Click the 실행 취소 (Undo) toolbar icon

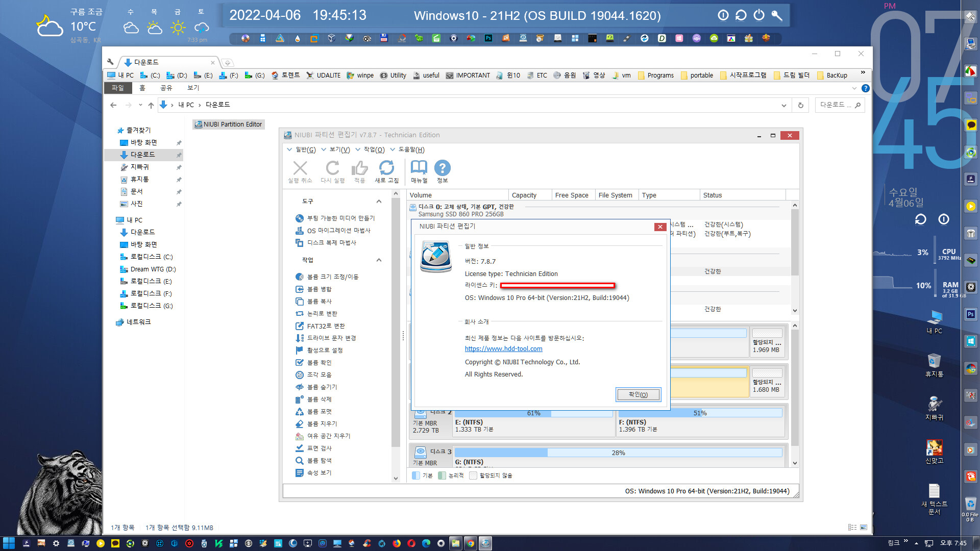[x=300, y=172]
